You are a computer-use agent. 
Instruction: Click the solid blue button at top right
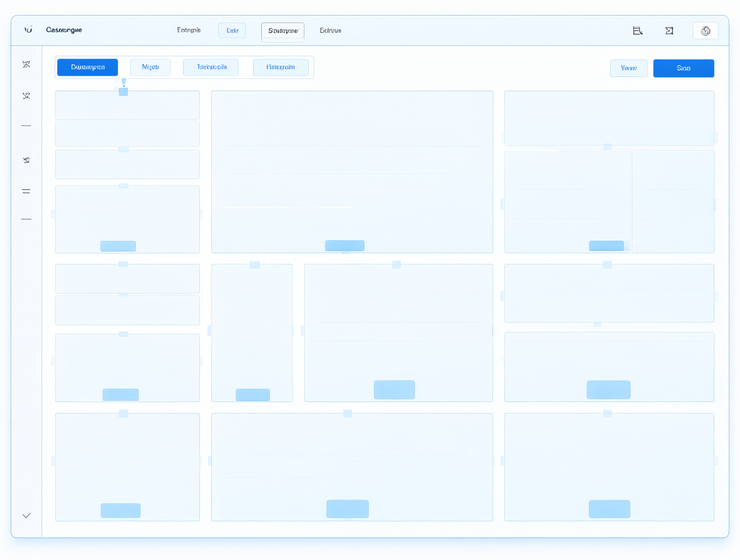[x=683, y=68]
